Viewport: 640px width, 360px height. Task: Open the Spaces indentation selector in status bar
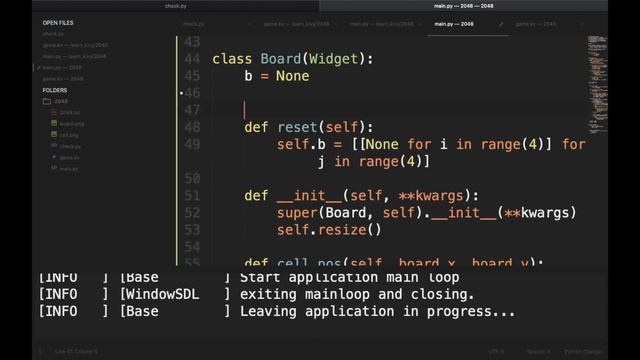tap(539, 351)
